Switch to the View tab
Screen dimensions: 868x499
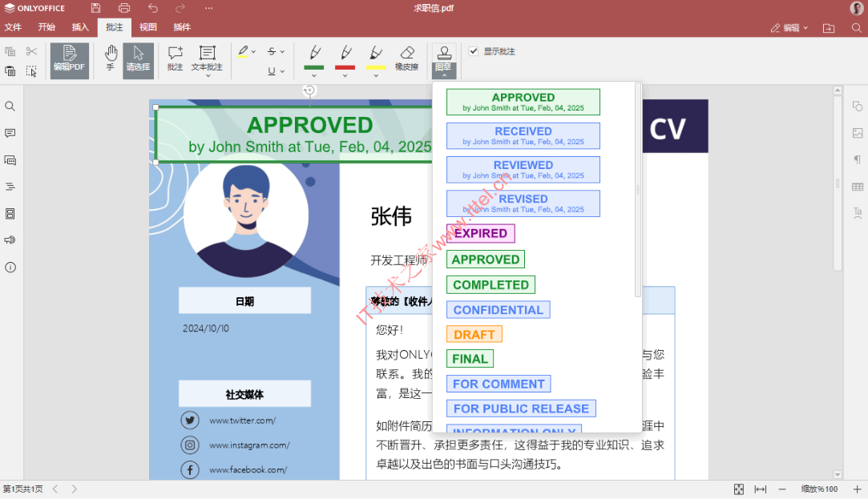click(147, 27)
